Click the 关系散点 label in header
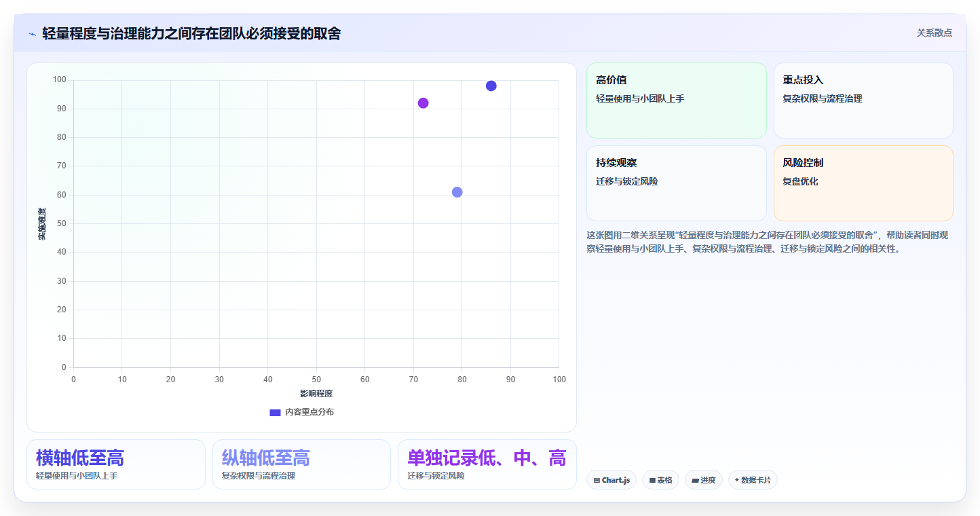 pyautogui.click(x=934, y=33)
